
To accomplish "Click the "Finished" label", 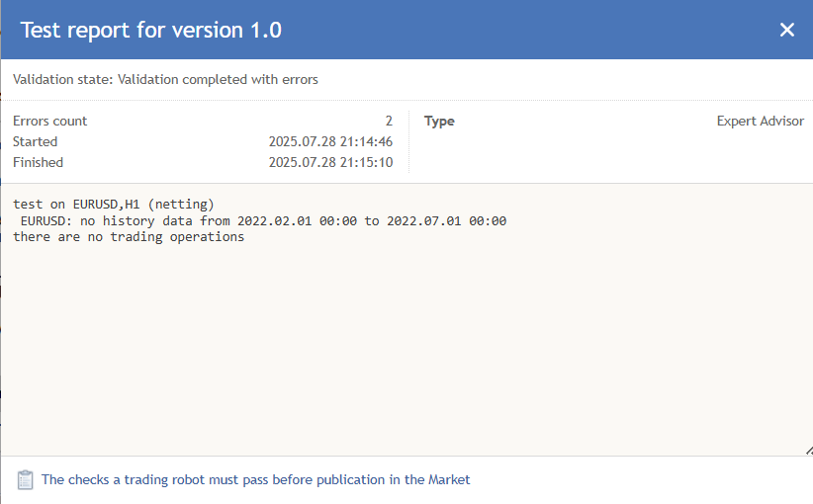I will [38, 162].
